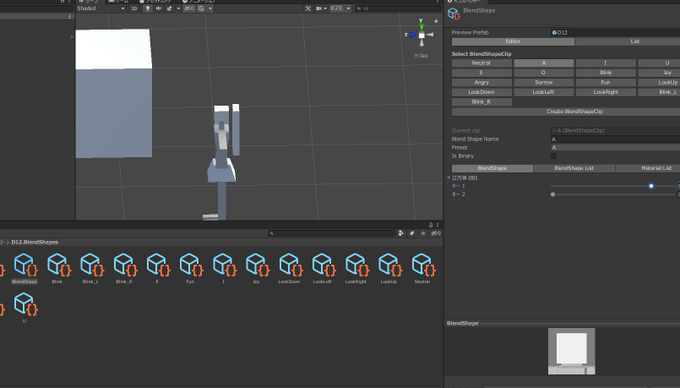Open the Project panel three-dot menu

[438, 225]
